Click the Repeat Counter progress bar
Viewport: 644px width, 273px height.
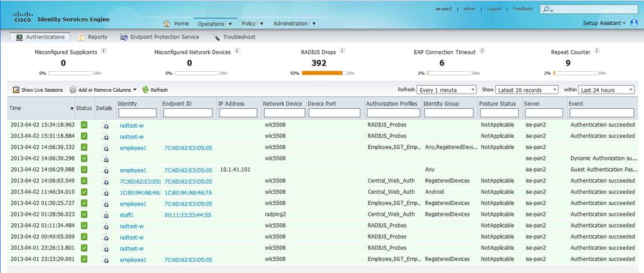tap(575, 73)
